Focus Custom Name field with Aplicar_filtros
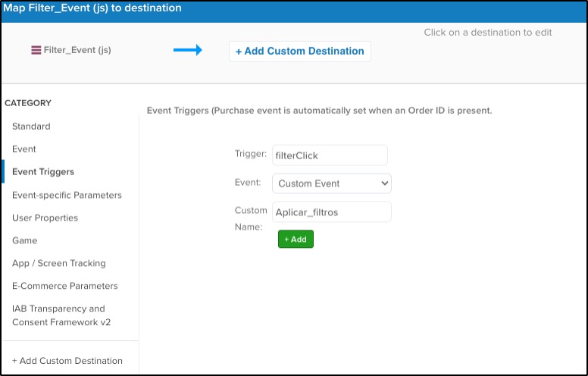588x376 pixels. 331,211
